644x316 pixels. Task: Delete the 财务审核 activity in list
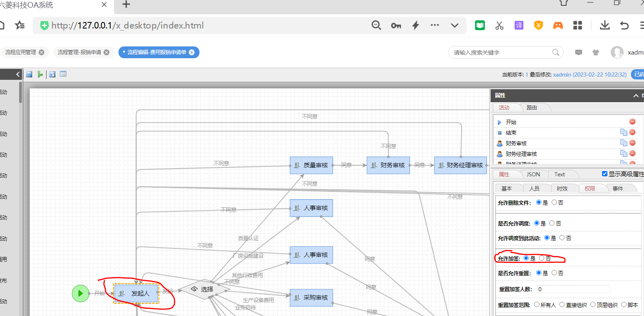coord(632,143)
